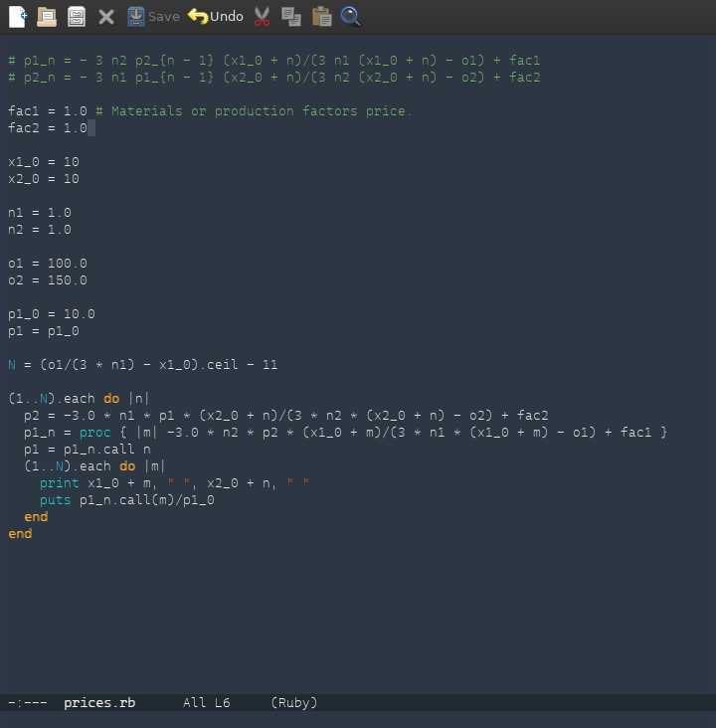
Task: Place cursor on 'p1_0 = 10.0' line
Action: 52,314
